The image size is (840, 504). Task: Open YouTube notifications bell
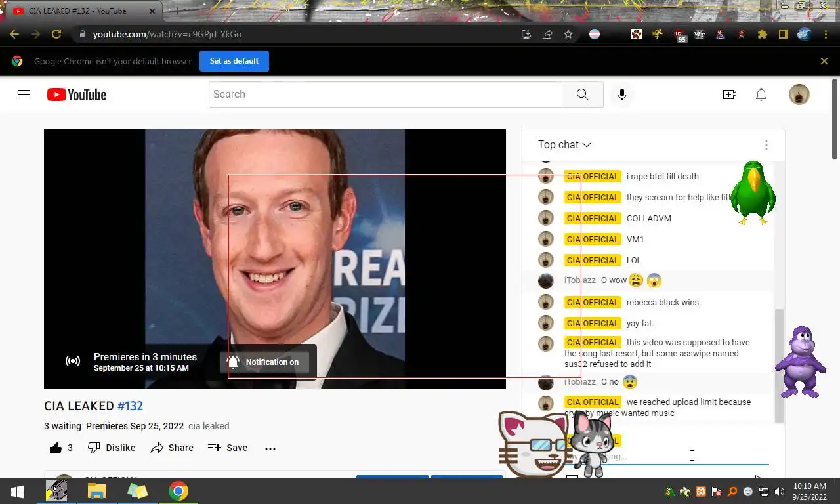pyautogui.click(x=761, y=94)
